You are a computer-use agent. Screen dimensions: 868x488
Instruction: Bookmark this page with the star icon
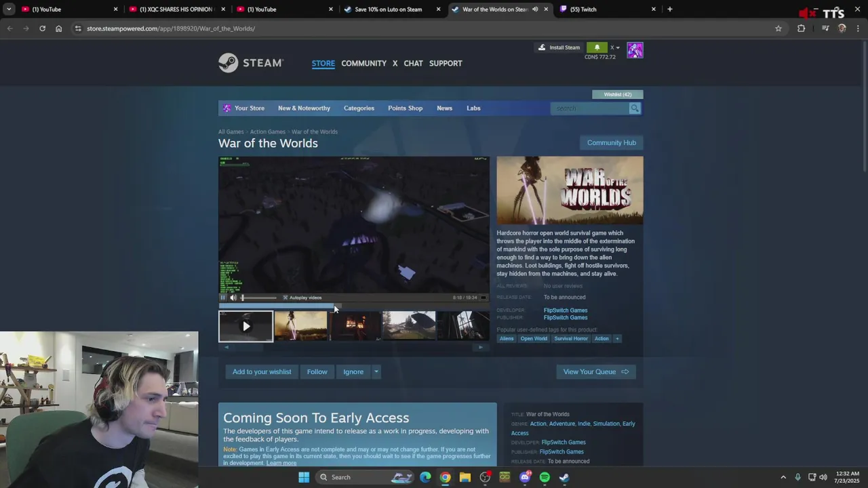(778, 28)
